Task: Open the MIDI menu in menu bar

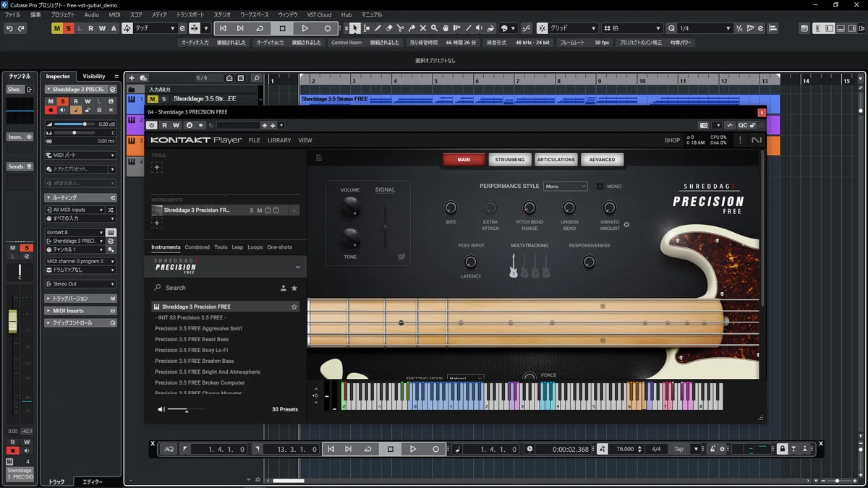Action: point(114,14)
